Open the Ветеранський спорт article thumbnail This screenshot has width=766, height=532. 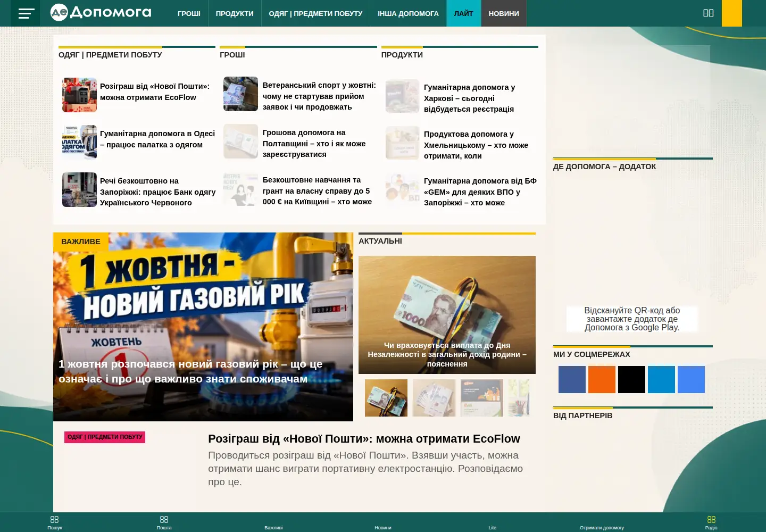click(240, 94)
